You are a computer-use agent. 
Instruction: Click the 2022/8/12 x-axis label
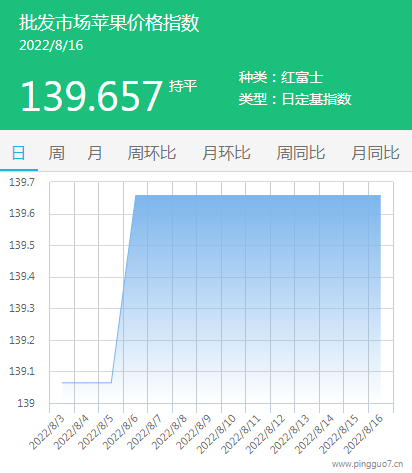tap(266, 435)
